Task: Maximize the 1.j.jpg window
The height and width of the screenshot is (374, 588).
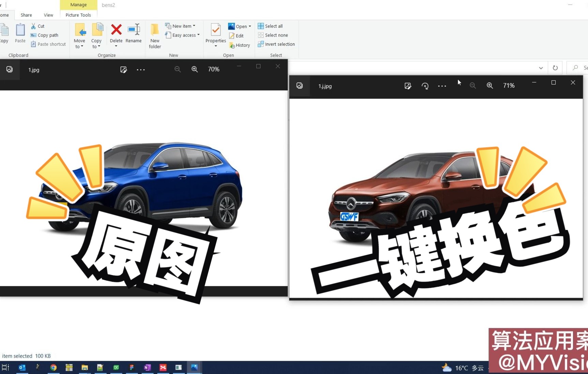Action: click(x=554, y=83)
